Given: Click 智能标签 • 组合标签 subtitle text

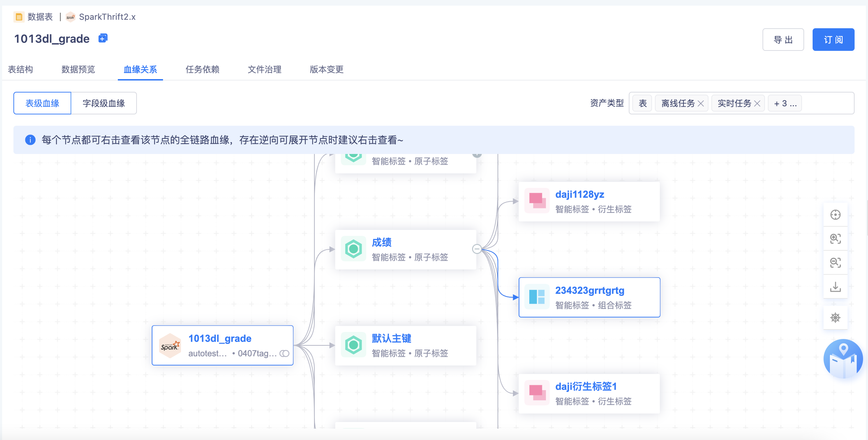Looking at the screenshot, I should click(593, 305).
